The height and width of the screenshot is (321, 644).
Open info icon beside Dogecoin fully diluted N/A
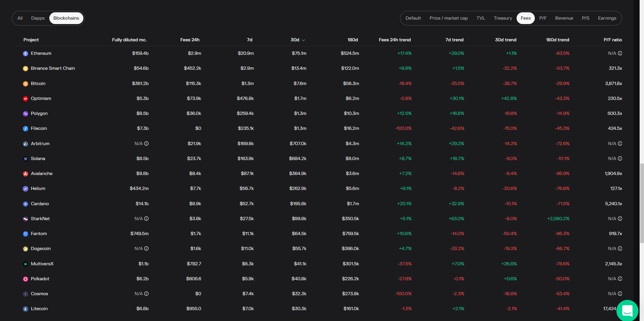pyautogui.click(x=146, y=249)
